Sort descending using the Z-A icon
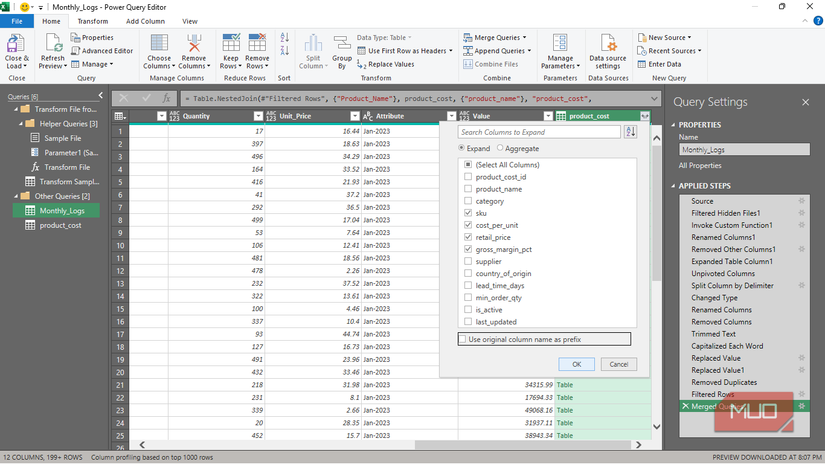 click(x=285, y=51)
